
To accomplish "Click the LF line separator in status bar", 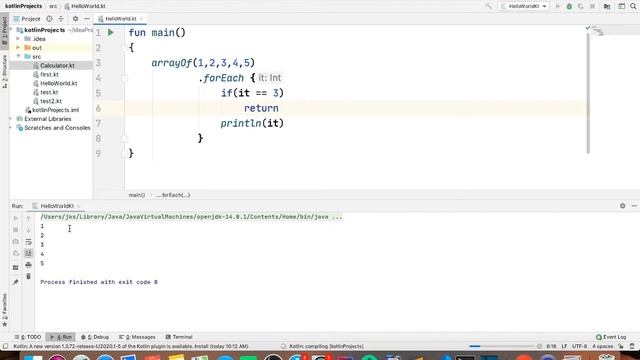I will [x=564, y=347].
